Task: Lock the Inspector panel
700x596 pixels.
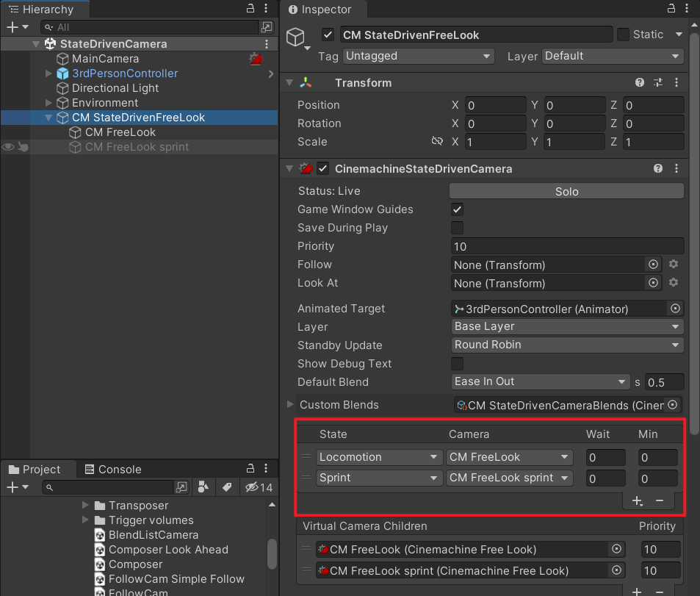Action: [671, 8]
